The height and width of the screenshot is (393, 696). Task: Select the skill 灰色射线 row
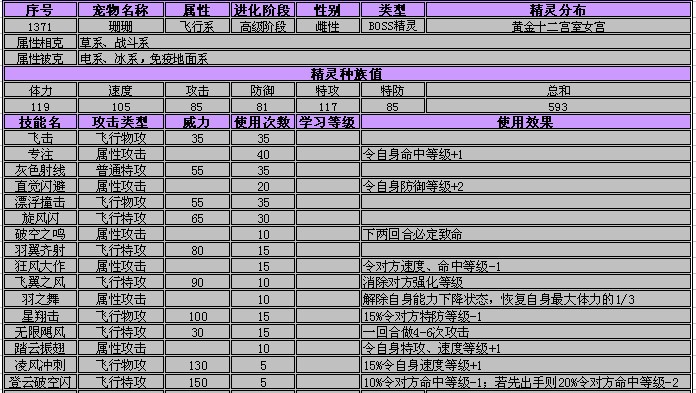coord(347,170)
